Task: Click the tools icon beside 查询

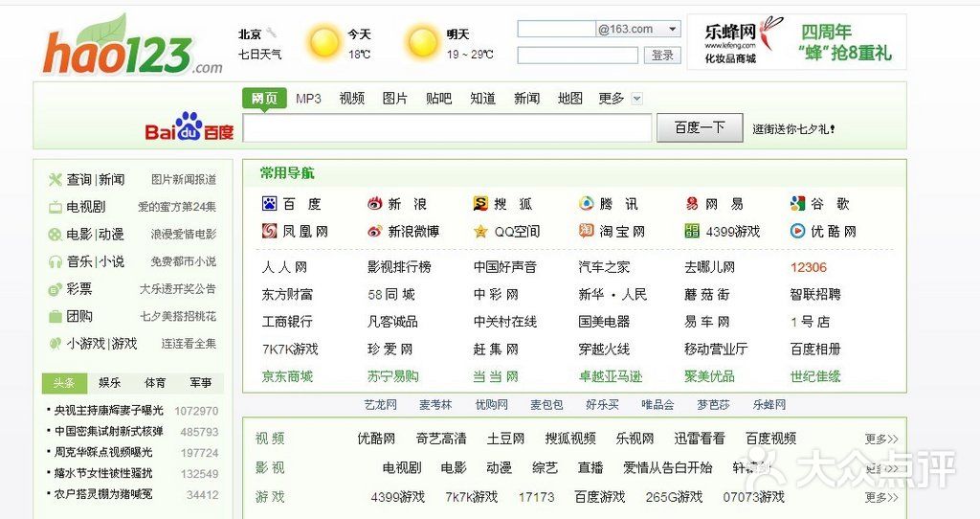Action: pyautogui.click(x=55, y=179)
